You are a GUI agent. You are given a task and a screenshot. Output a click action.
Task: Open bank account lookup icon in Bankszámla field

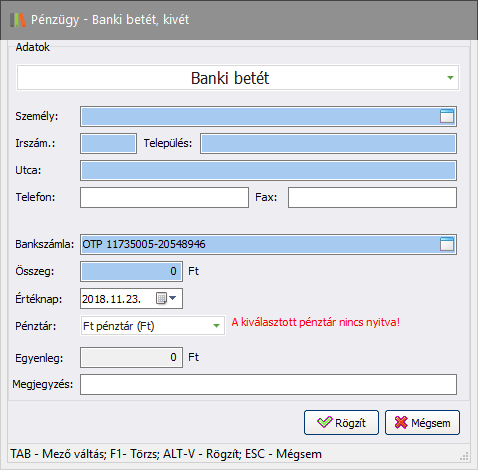click(447, 244)
